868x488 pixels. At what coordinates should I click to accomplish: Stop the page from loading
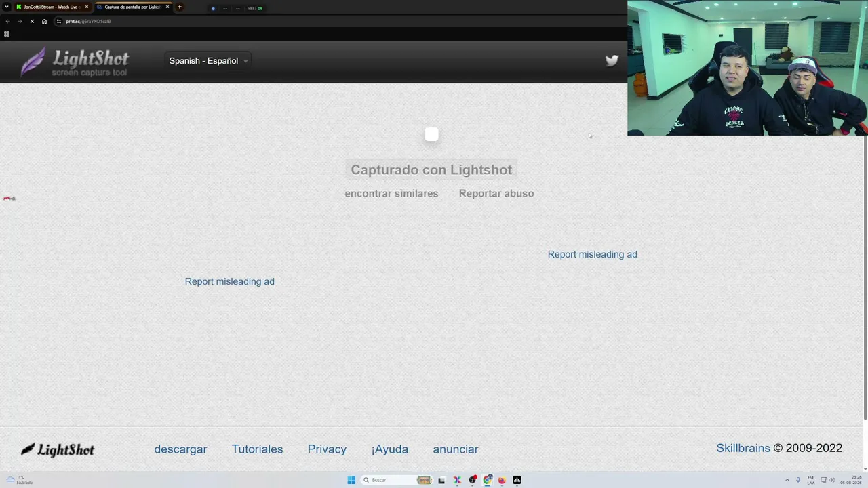tap(32, 21)
